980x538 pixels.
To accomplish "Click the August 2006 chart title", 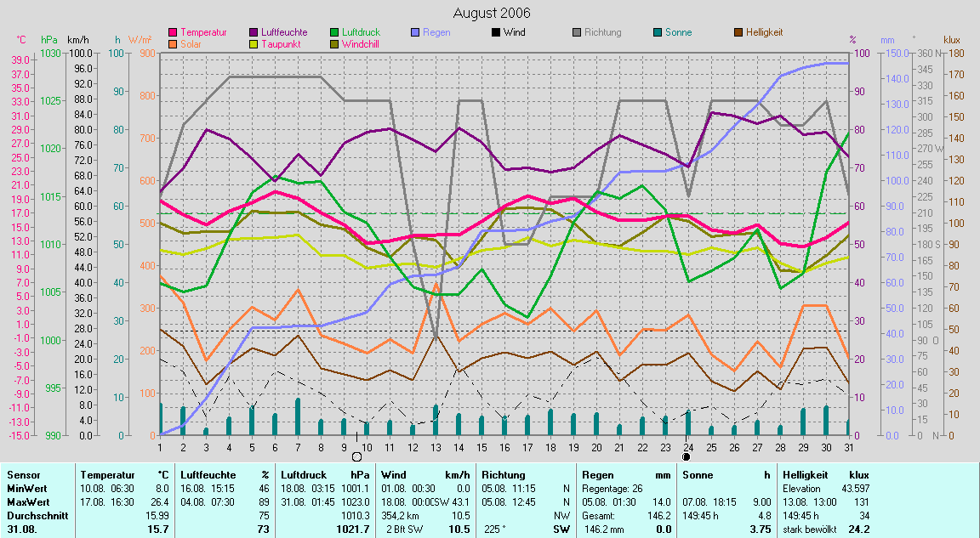I will 491,13.
